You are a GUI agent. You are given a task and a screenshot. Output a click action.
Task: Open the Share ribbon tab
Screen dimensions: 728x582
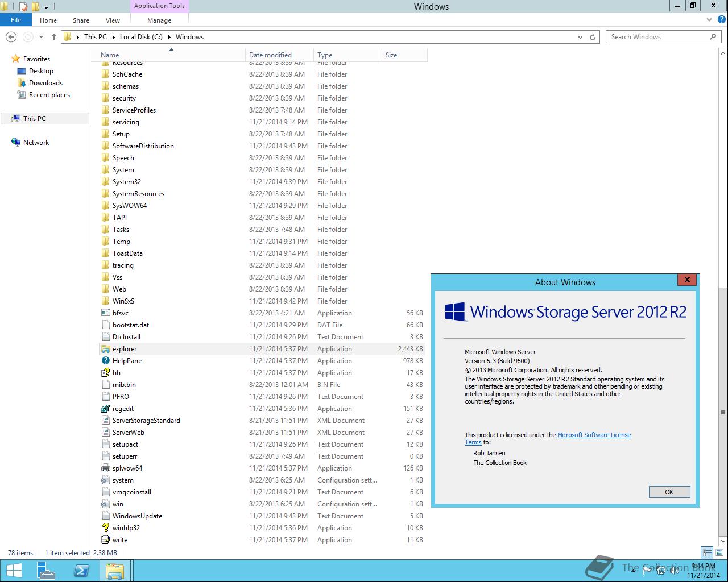point(81,20)
